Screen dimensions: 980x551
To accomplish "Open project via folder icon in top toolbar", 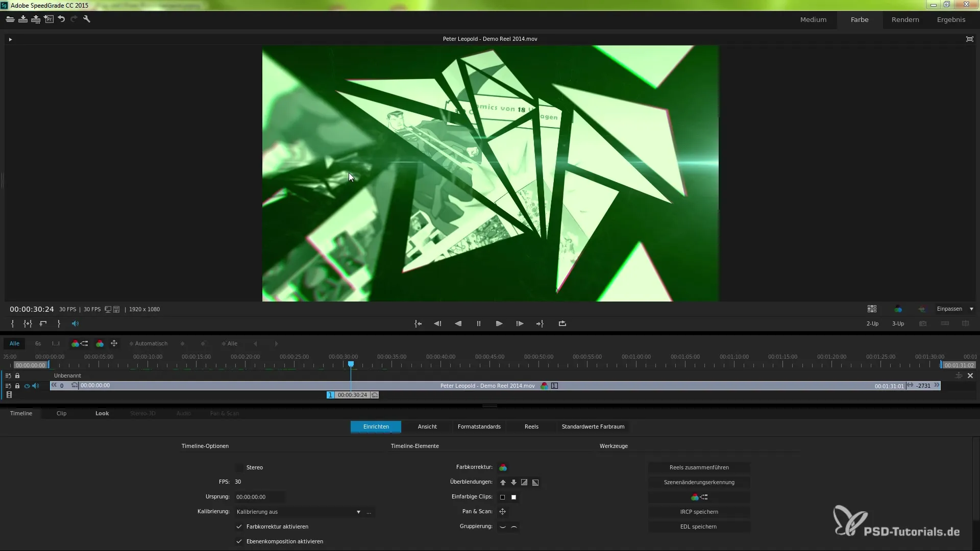I will (10, 19).
